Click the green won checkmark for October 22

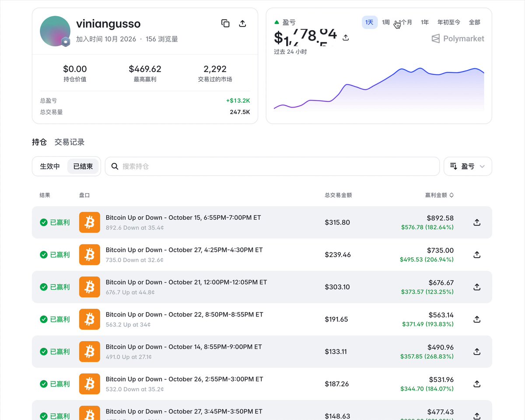tap(44, 319)
